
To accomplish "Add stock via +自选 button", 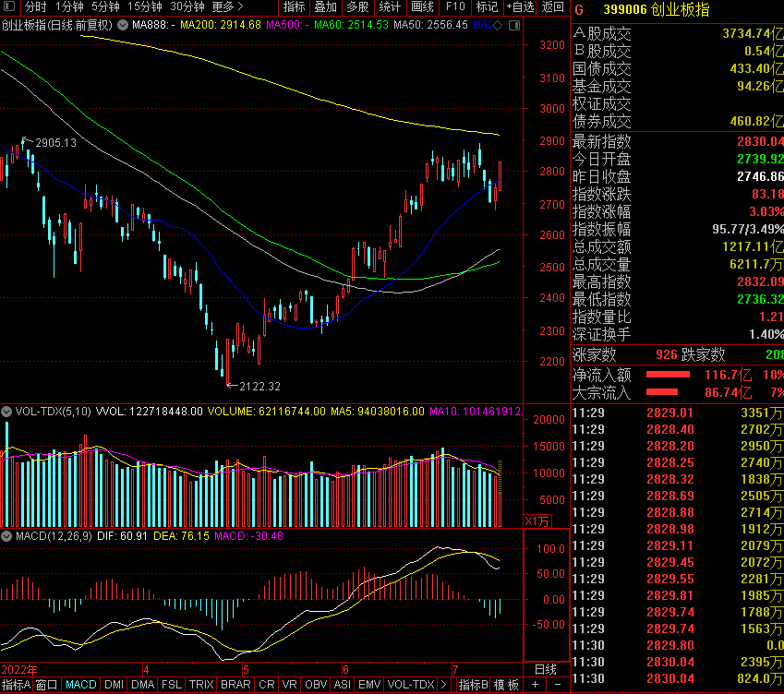I will 520,7.
